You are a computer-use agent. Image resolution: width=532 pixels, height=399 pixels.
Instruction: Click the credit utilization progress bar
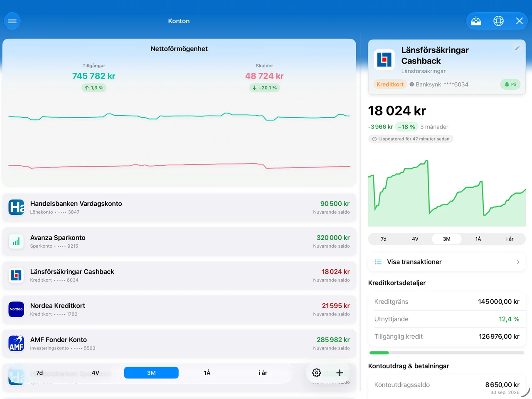pos(447,353)
